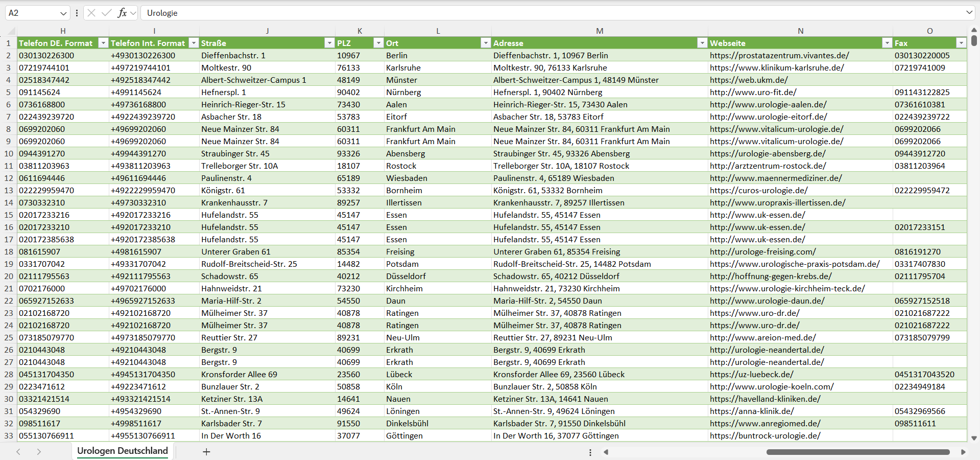980x460 pixels.
Task: Click the http://www.uro-fit.de/ website cell
Action: coord(753,92)
